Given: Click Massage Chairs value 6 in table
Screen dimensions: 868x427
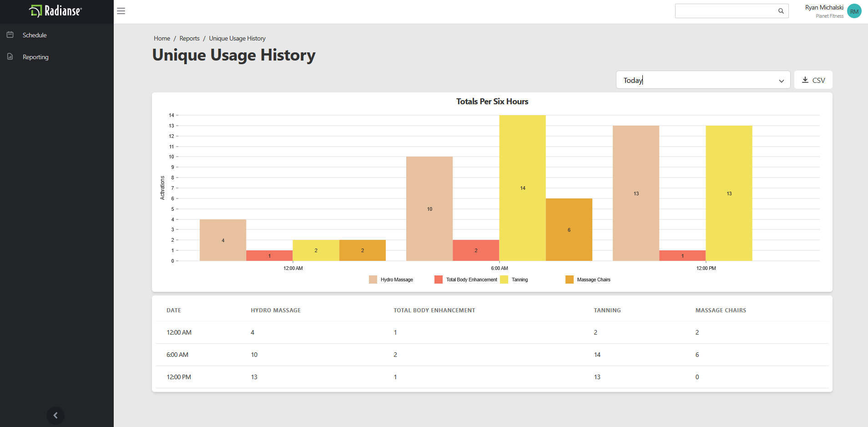Looking at the screenshot, I should [697, 355].
